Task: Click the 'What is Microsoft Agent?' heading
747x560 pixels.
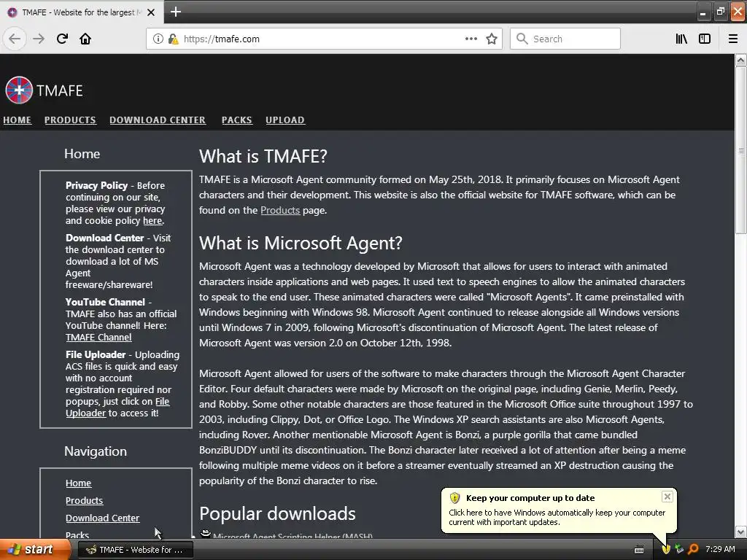Action: click(301, 243)
